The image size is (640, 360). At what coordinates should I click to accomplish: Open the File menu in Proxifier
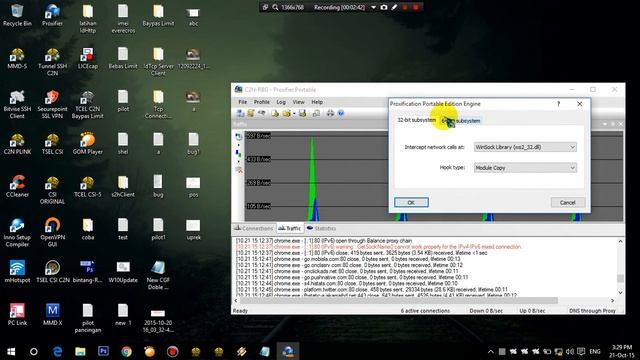tap(242, 102)
